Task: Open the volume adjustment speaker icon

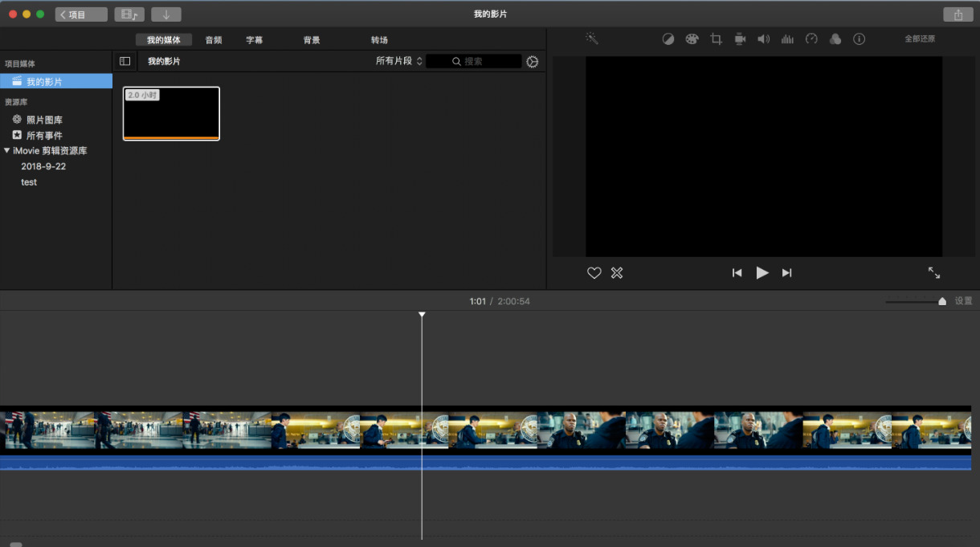Action: point(763,39)
